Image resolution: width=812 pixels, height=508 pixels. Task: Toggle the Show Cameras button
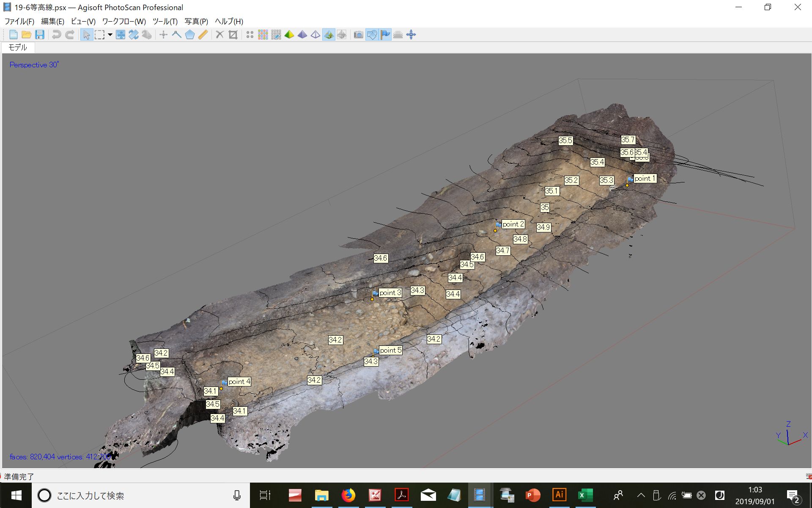(358, 35)
